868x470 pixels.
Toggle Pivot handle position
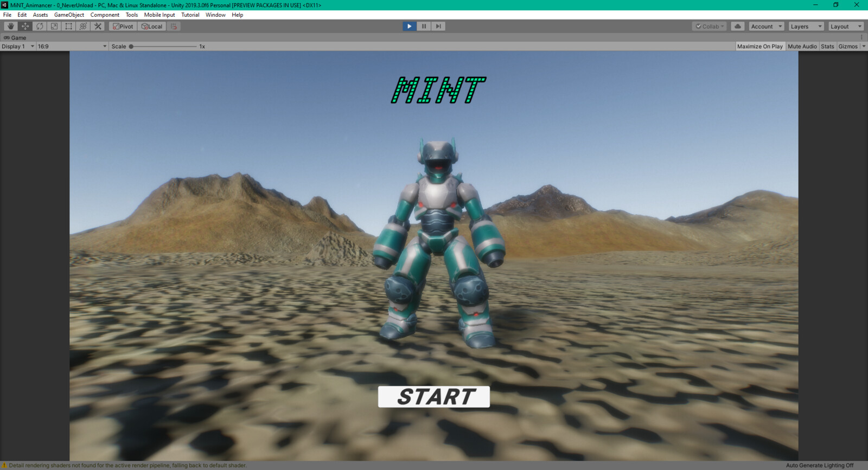[123, 26]
